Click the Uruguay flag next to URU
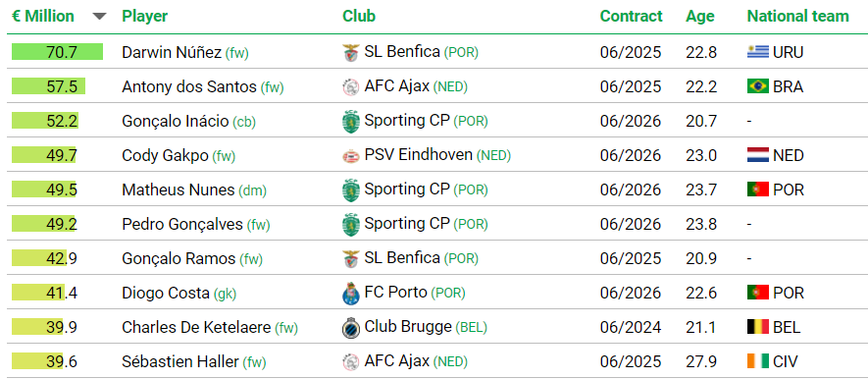 (x=758, y=53)
